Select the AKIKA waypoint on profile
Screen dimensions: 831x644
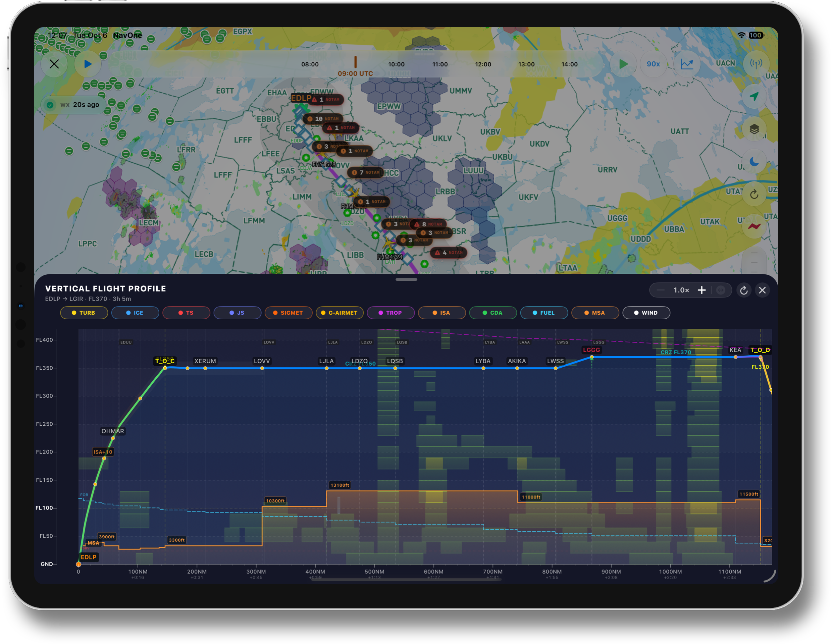click(517, 361)
